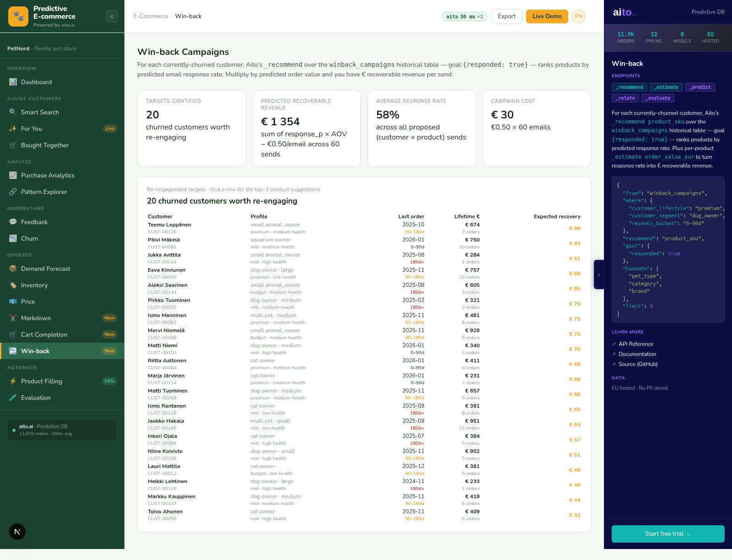Select the Eeva Kinnunen customer row
Viewport: 732px width, 560px height.
(364, 273)
